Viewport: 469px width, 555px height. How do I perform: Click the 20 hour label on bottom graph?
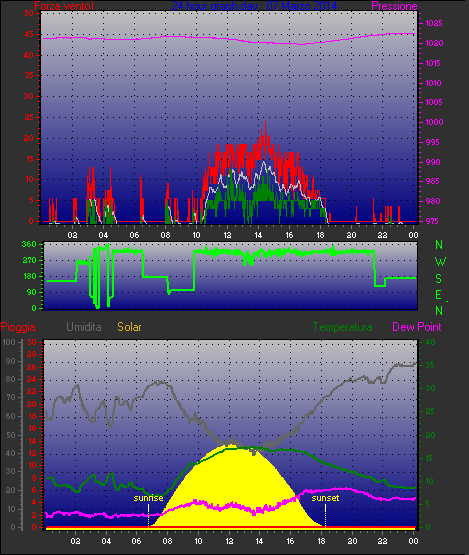[353, 541]
